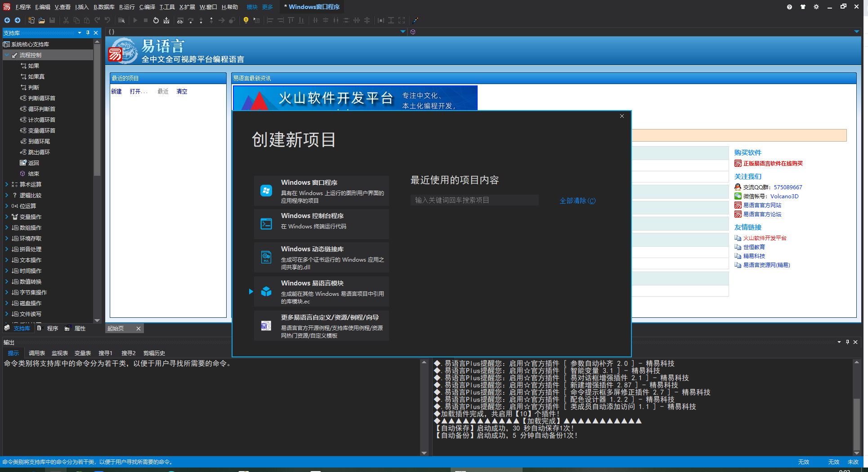The image size is (868, 472).
Task: Switch to the 剪辑历史 output tab
Action: pos(154,353)
